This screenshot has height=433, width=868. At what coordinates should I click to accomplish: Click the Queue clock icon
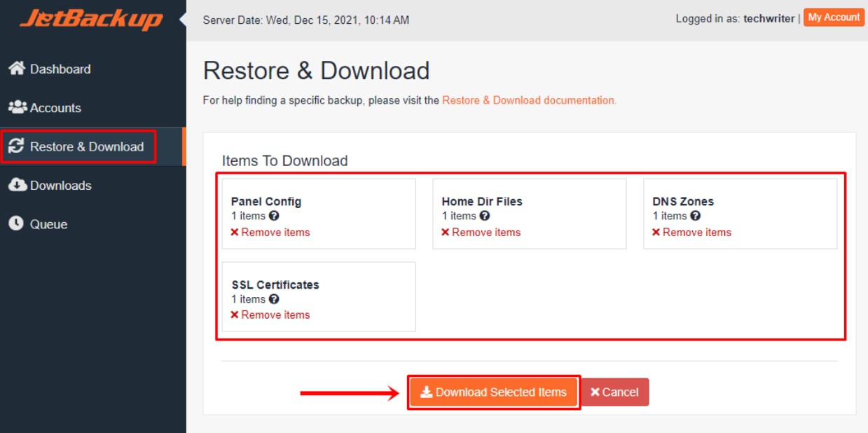click(16, 224)
